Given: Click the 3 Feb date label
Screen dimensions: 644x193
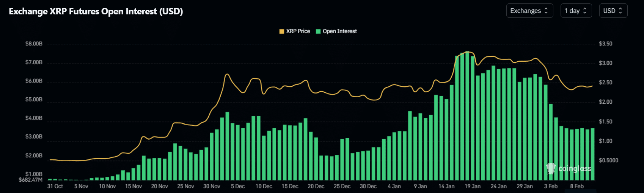Looking at the screenshot, I should coord(551,186).
